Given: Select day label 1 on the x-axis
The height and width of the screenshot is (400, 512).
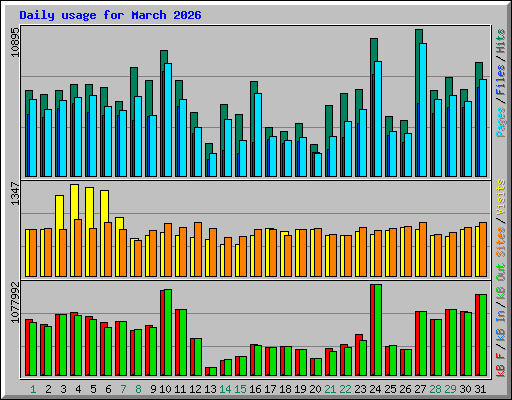Looking at the screenshot, I should pos(33,389).
